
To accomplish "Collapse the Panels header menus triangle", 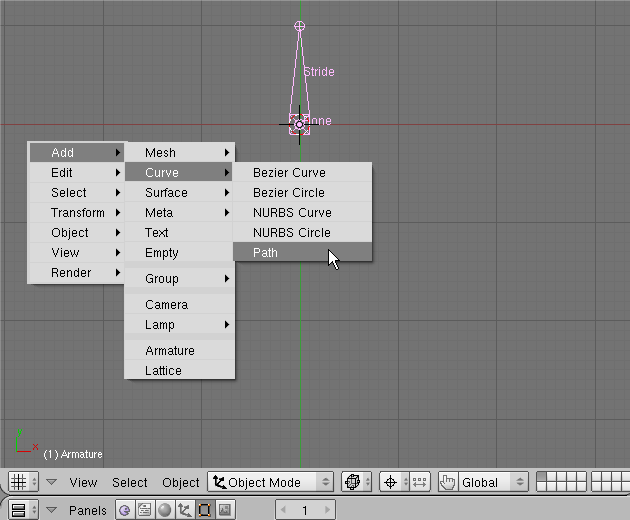I will (51, 510).
